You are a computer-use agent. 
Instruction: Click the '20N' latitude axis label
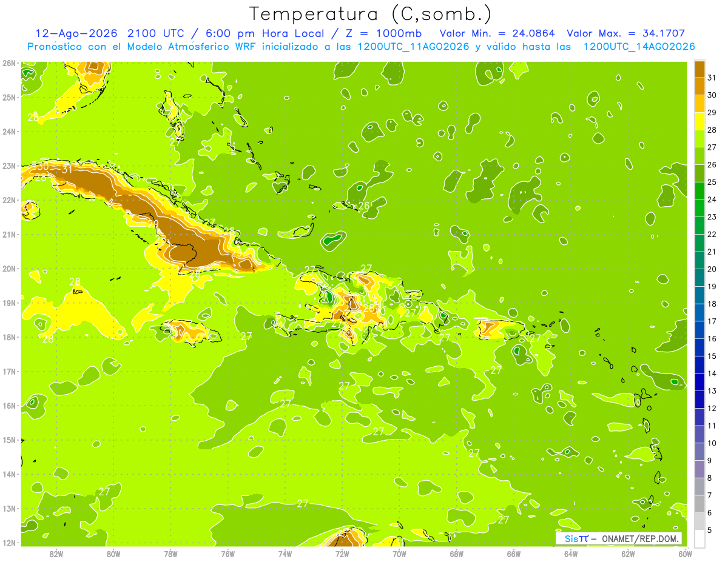point(8,269)
